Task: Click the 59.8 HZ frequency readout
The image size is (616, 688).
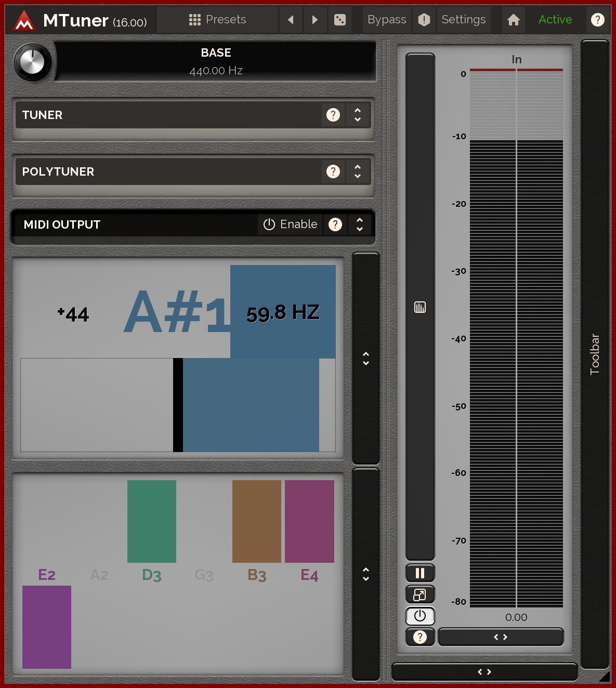Action: pos(283,313)
